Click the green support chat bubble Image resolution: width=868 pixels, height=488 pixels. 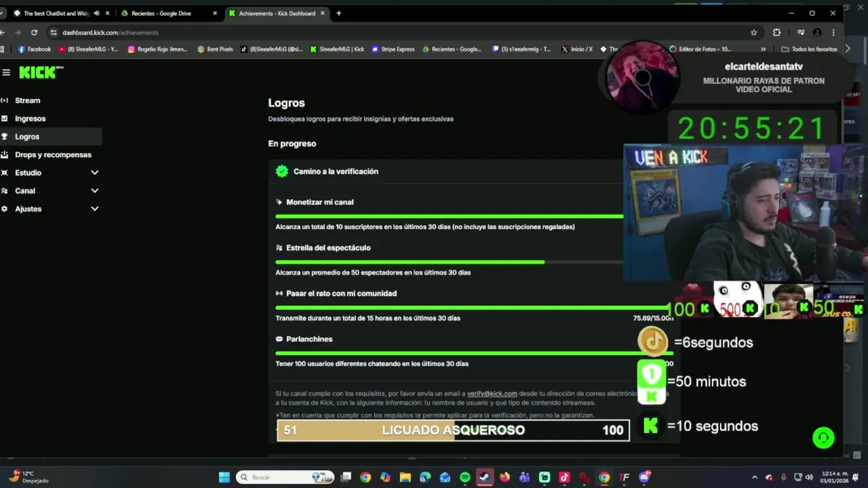click(x=823, y=438)
